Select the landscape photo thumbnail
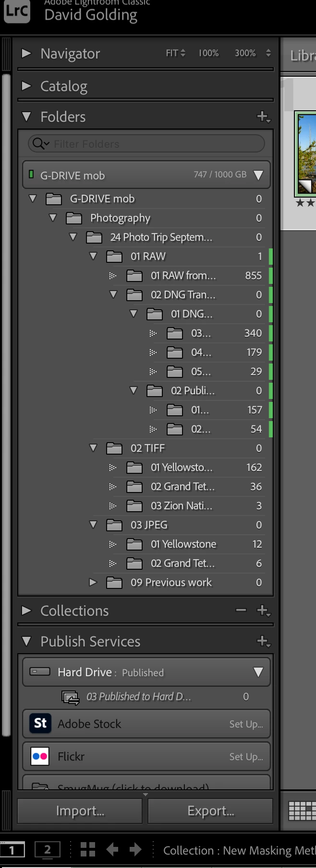316x868 pixels. coord(305,153)
